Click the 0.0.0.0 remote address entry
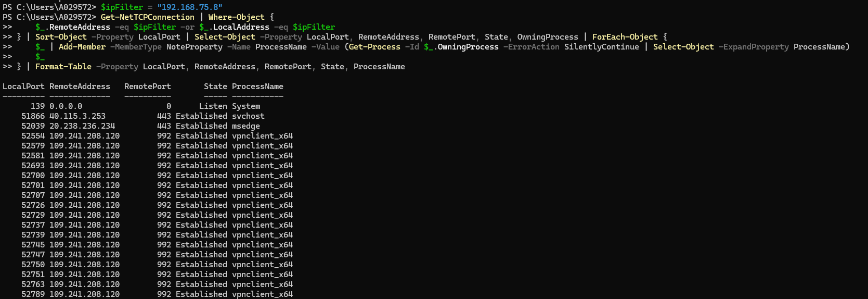This screenshot has height=299, width=868. click(x=66, y=106)
